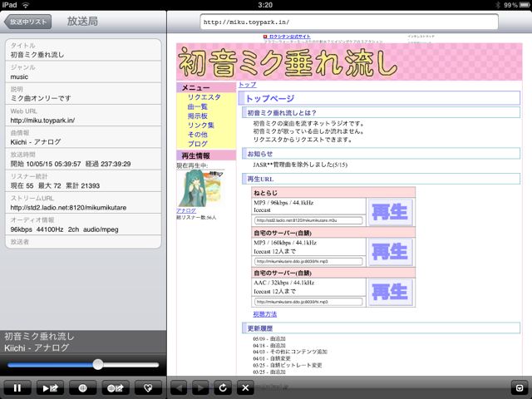Screen dimensions: 532x399
Task: Return to the 放送中リスト list
Action: click(27, 22)
